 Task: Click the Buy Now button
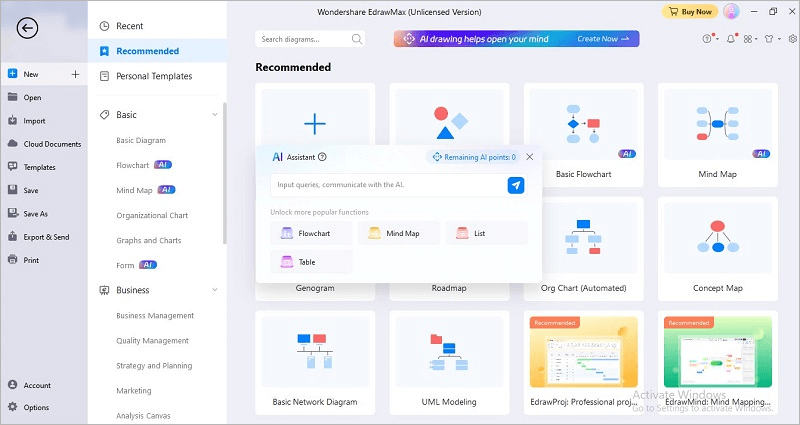point(690,12)
